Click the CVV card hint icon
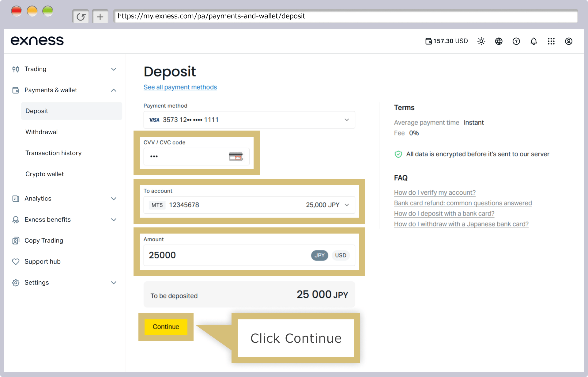The image size is (588, 377). pyautogui.click(x=236, y=156)
